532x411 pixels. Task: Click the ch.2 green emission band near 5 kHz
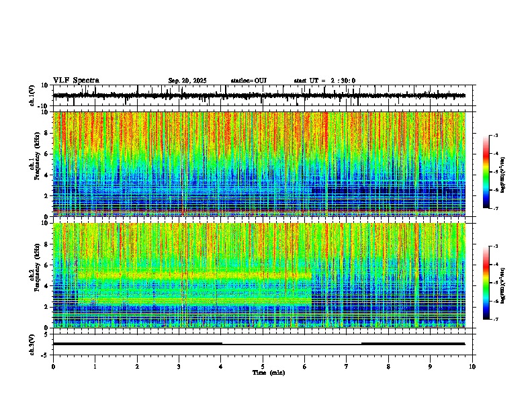tap(194, 276)
